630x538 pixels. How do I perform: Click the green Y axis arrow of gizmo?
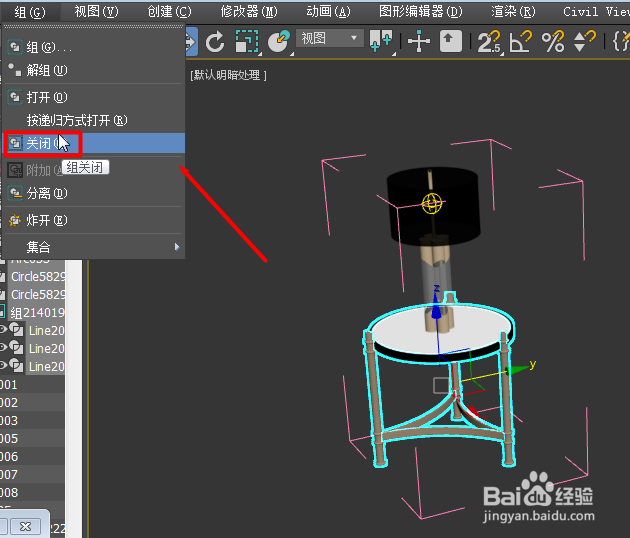point(518,369)
